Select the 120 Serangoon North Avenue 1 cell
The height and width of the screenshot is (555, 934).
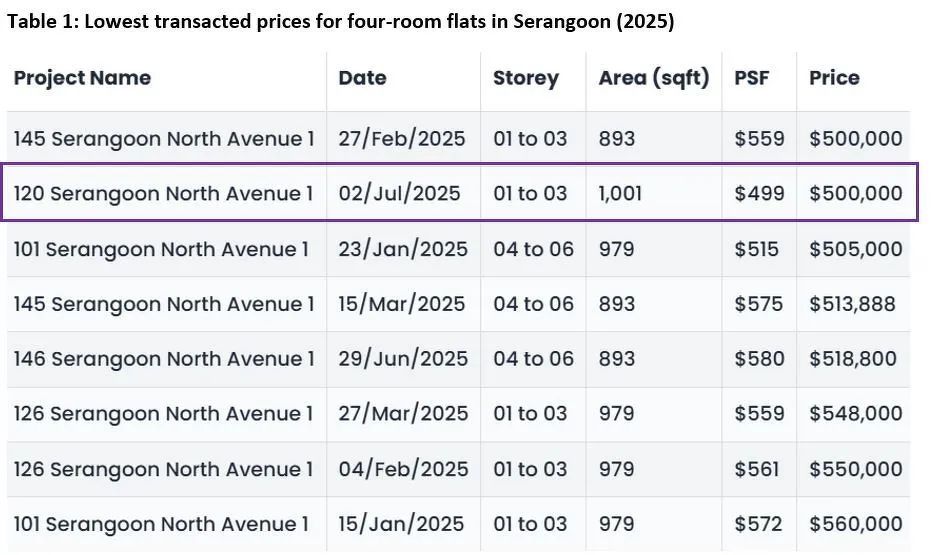[x=163, y=193]
